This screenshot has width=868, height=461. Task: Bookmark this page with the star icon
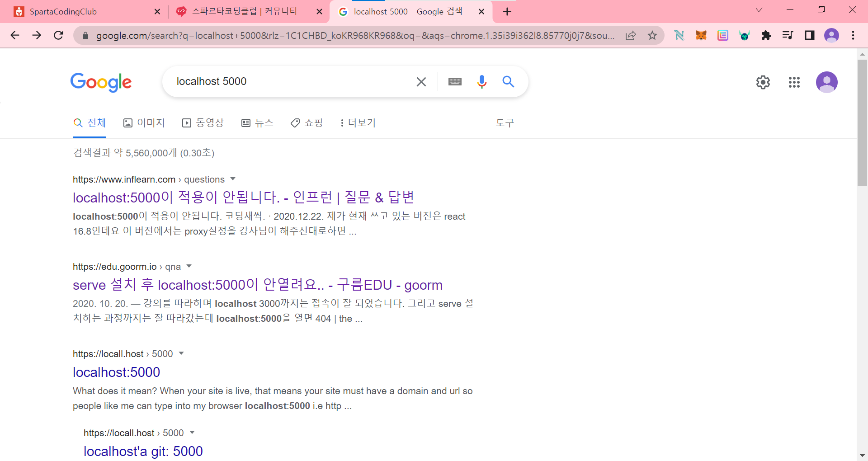coord(652,35)
